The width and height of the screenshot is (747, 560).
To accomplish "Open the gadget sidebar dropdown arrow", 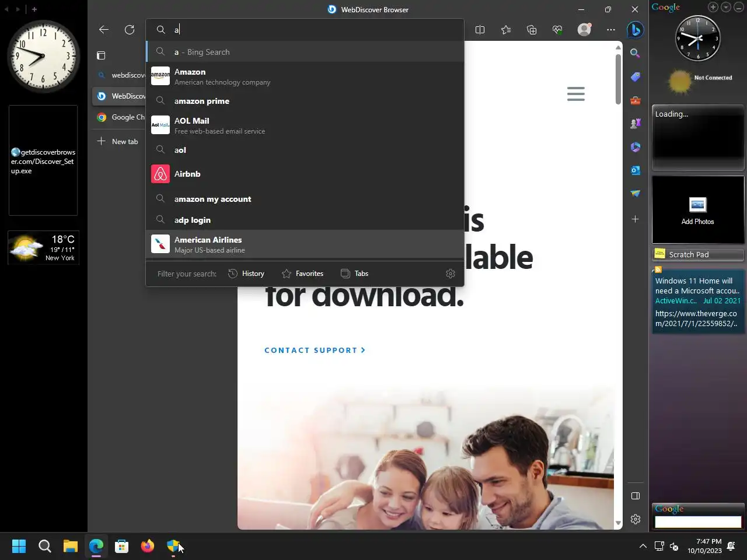I will [x=726, y=7].
